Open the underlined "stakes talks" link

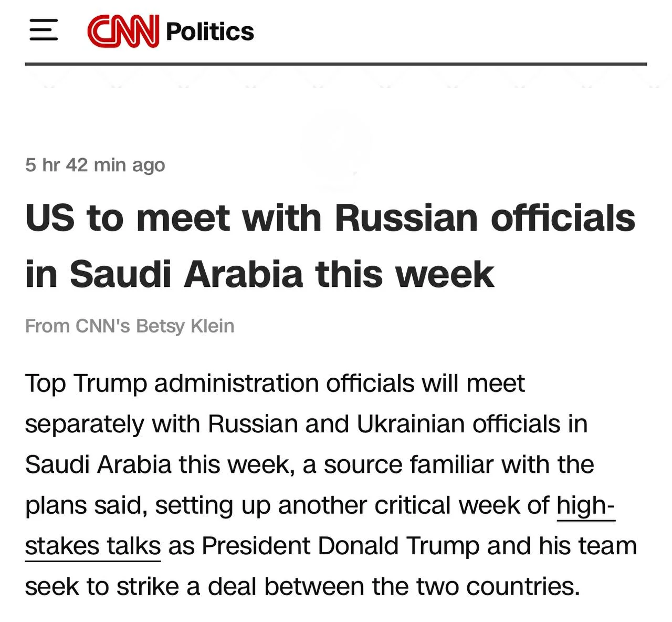[93, 546]
